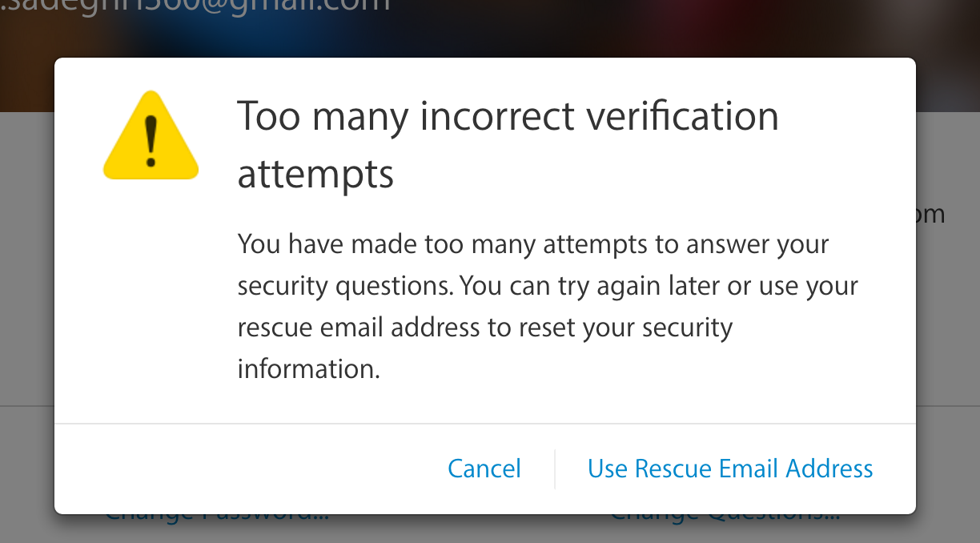Choose Use Rescue Email Address
The width and height of the screenshot is (980, 543).
point(730,469)
